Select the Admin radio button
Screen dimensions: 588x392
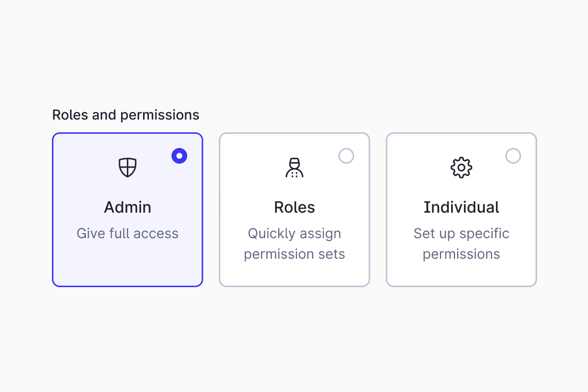[x=179, y=156]
